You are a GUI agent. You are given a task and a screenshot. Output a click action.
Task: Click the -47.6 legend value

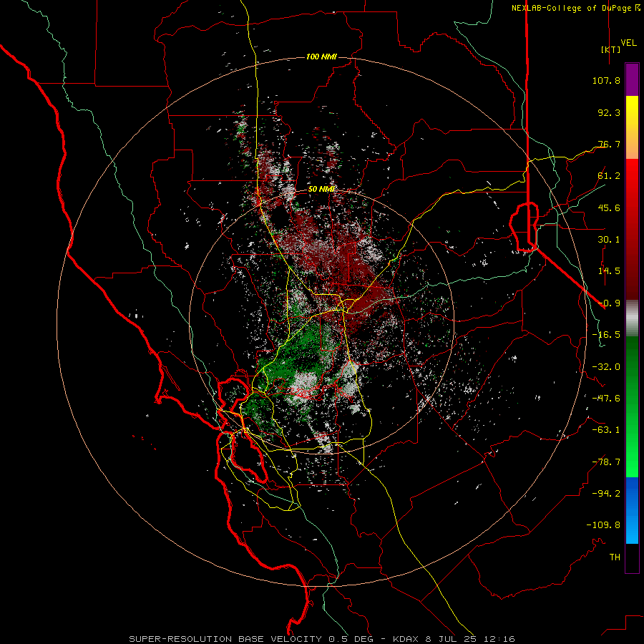(606, 399)
